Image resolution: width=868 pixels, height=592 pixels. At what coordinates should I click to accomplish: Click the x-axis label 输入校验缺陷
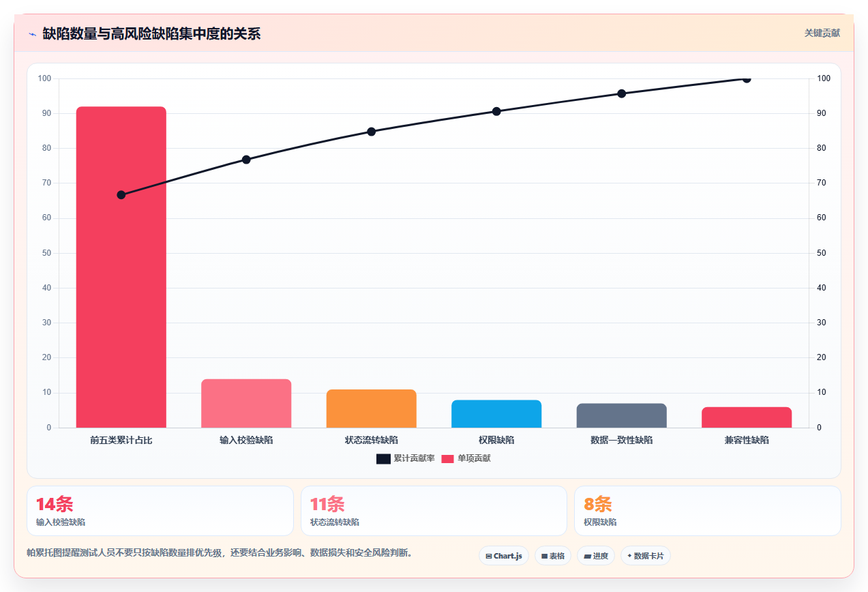click(246, 441)
